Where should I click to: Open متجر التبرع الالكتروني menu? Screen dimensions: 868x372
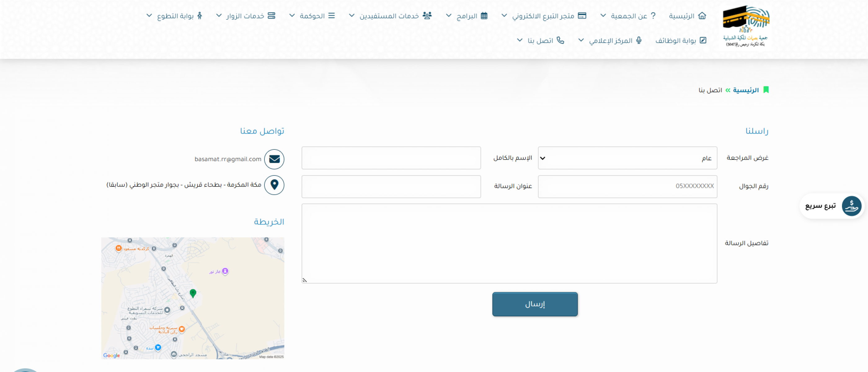pyautogui.click(x=543, y=16)
